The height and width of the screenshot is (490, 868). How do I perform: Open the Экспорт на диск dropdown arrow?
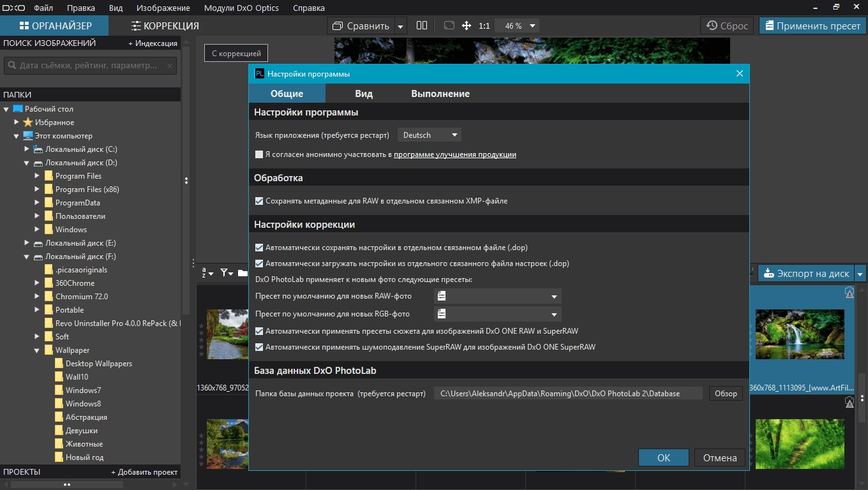[860, 274]
